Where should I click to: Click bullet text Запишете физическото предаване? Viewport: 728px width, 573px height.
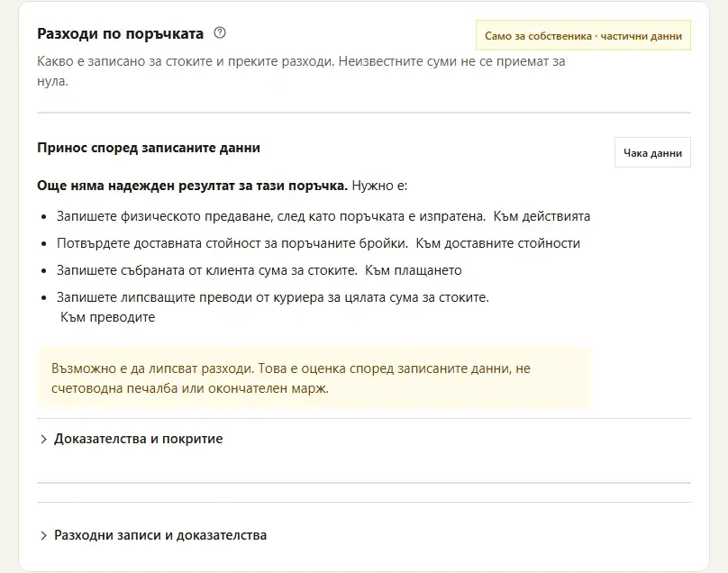(271, 216)
